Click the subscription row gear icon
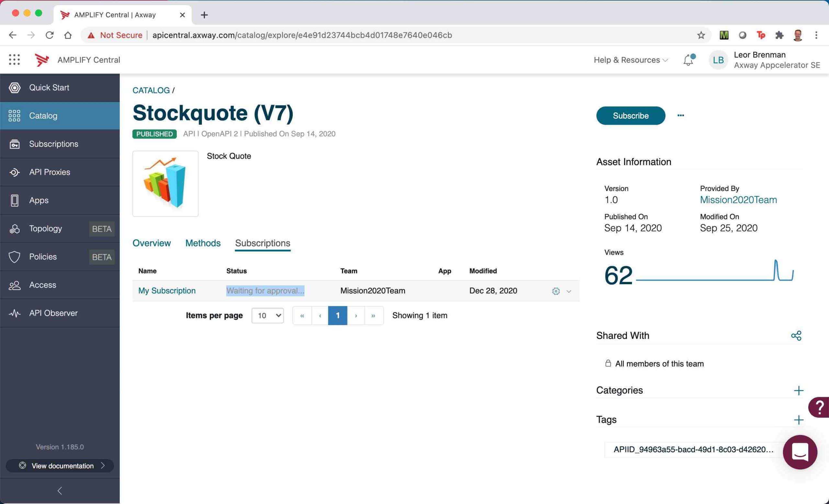 point(556,291)
